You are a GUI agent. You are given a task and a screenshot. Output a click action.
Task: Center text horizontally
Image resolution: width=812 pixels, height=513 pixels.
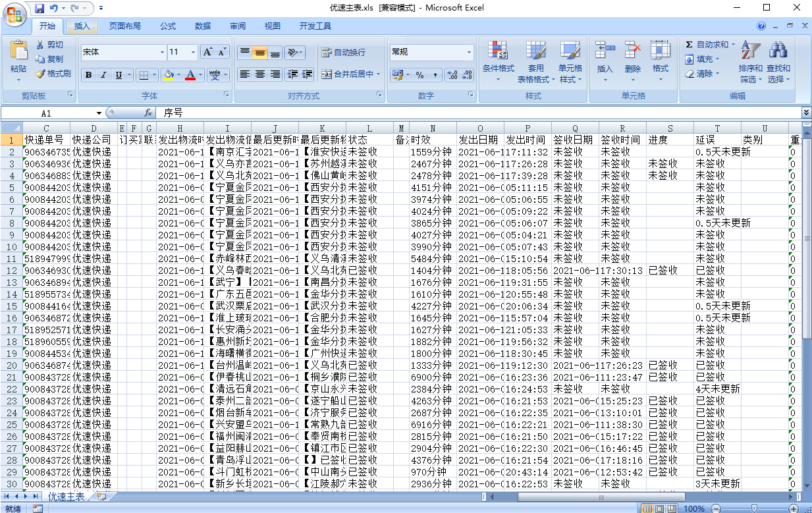pos(260,74)
